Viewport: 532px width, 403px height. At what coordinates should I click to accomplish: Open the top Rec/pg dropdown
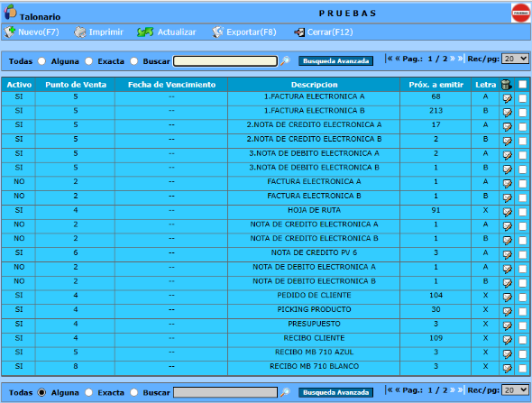[x=515, y=59]
